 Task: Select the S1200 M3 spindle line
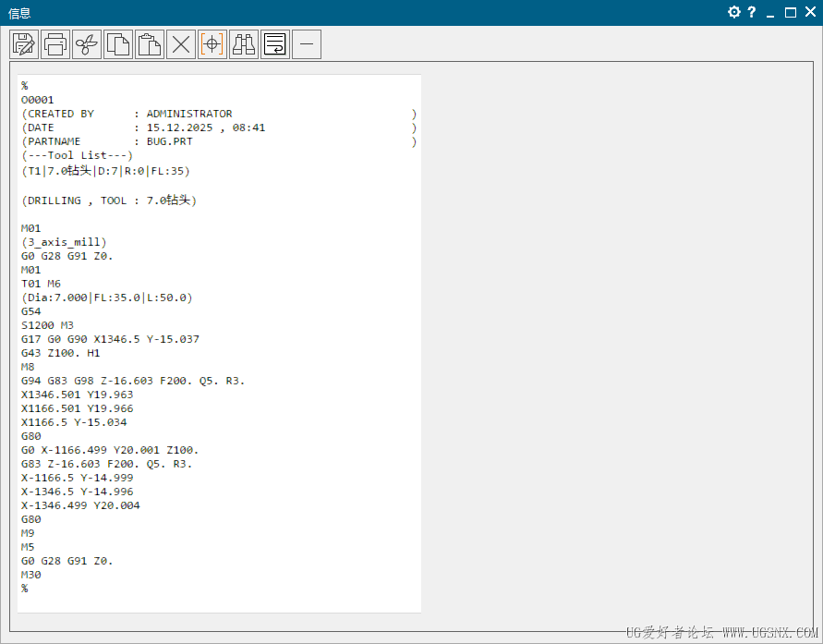click(47, 325)
